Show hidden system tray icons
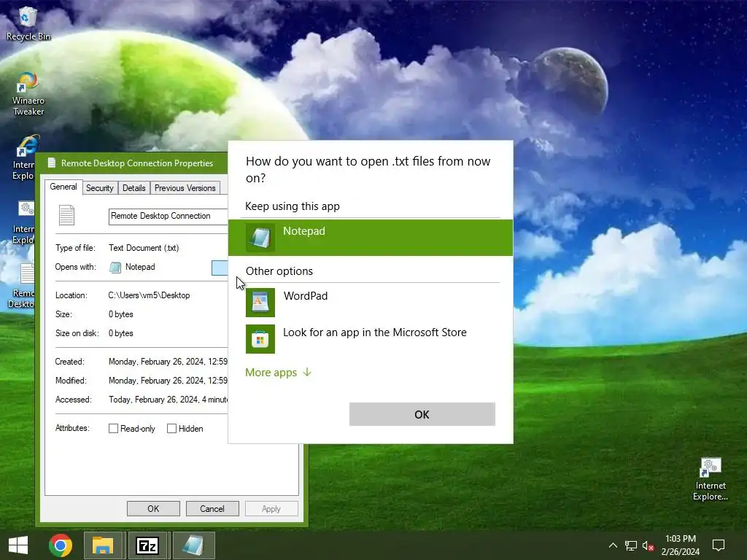The width and height of the screenshot is (747, 560). tap(613, 545)
